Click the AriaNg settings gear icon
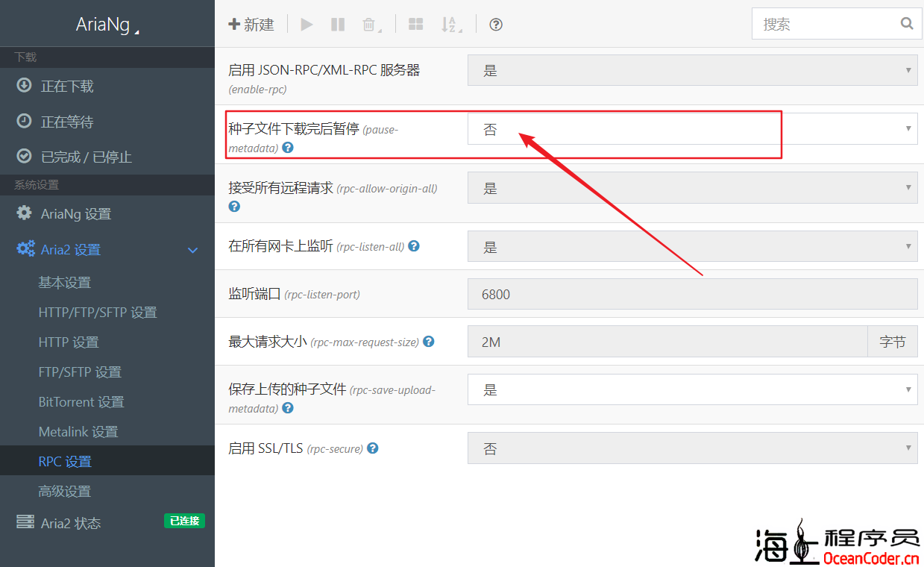Screen dimensions: 924x567 [x=25, y=213]
